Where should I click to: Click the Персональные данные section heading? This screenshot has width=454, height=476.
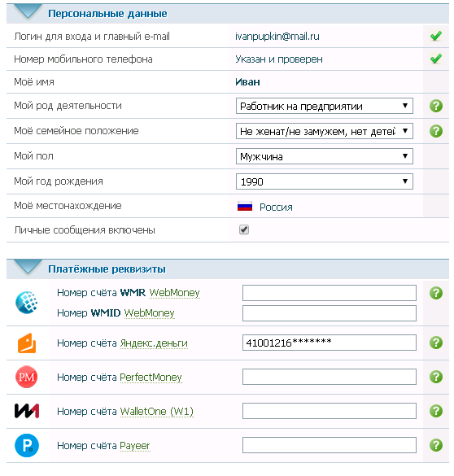click(107, 13)
